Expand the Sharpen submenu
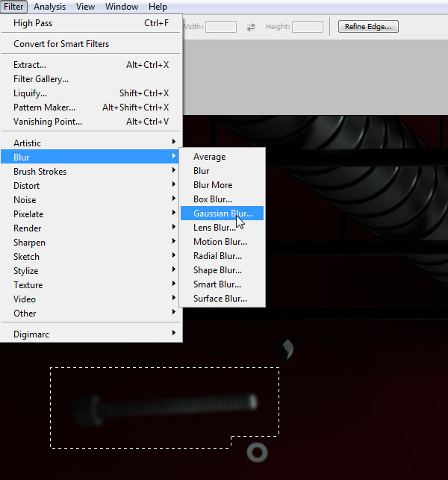 point(91,243)
